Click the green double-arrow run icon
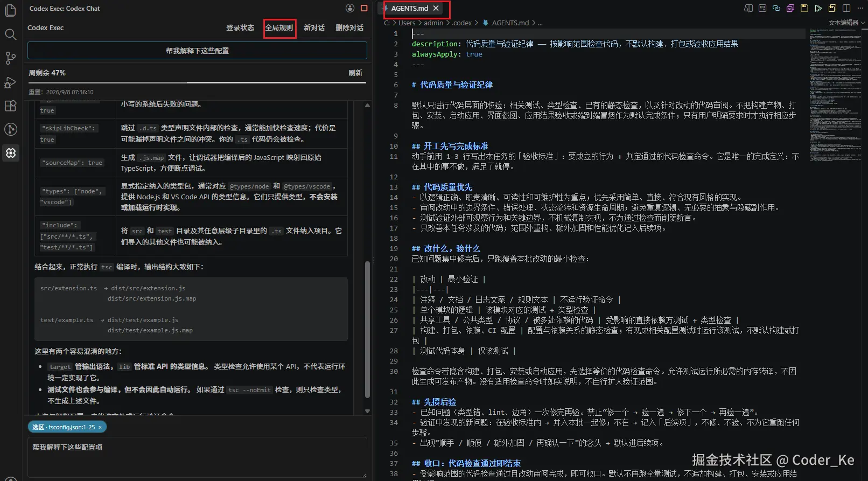Screen dimensions: 868x481 pyautogui.click(x=818, y=8)
